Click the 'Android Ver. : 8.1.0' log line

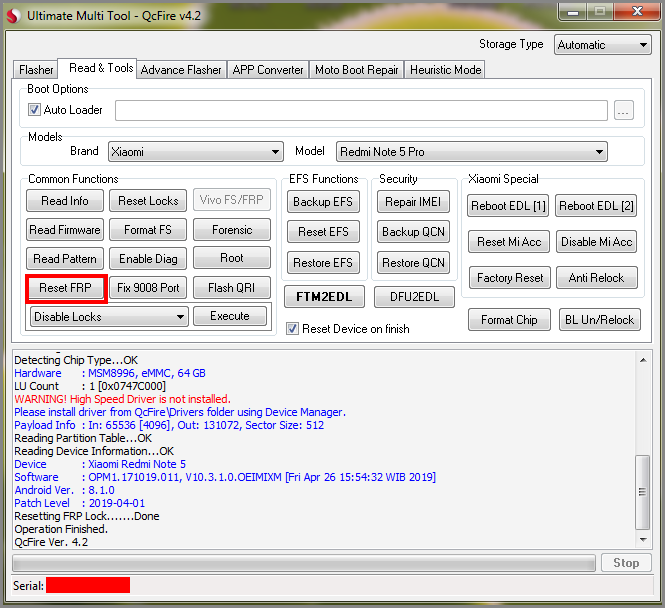64,490
